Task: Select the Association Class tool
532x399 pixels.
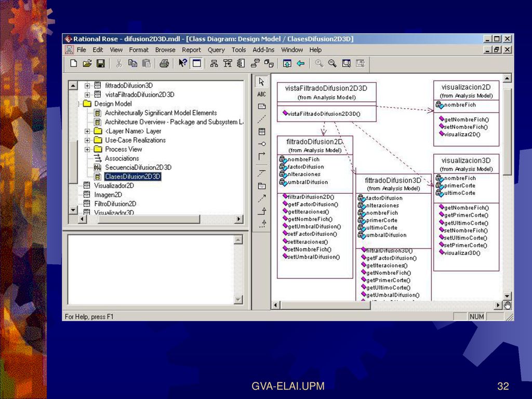Action: point(261,173)
